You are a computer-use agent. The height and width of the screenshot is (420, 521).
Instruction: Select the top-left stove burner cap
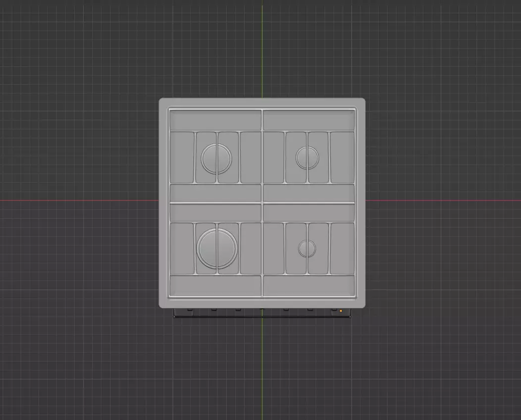216,158
